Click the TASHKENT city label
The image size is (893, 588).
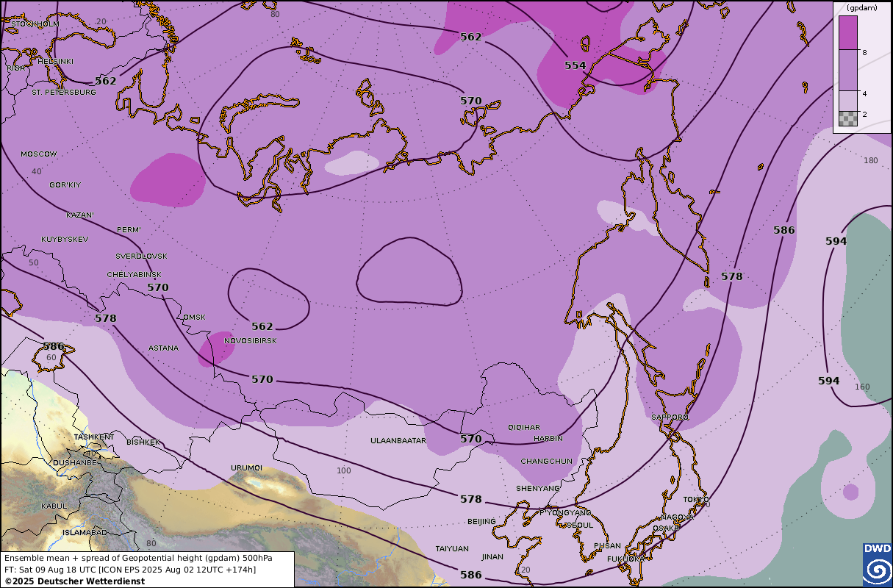(94, 437)
